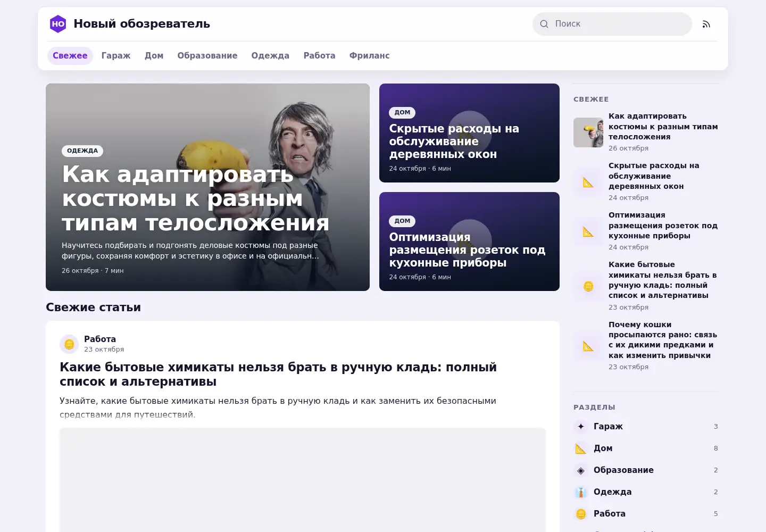Screen dimensions: 766x532
Task: Click the НО site logo icon
Action: [58, 24]
